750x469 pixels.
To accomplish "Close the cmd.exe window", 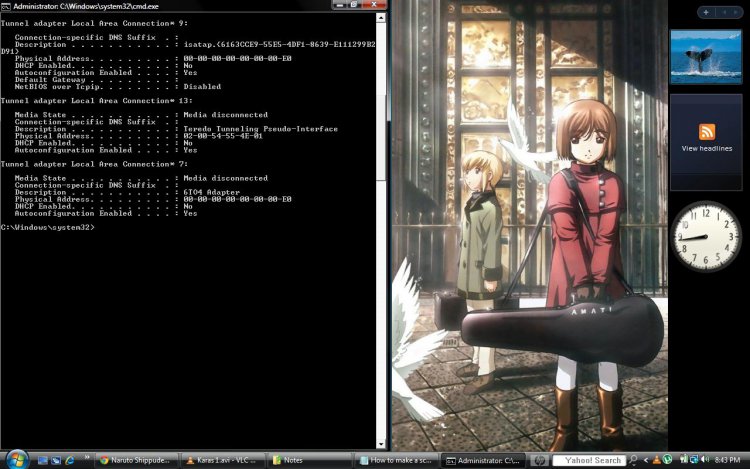I will [375, 5].
